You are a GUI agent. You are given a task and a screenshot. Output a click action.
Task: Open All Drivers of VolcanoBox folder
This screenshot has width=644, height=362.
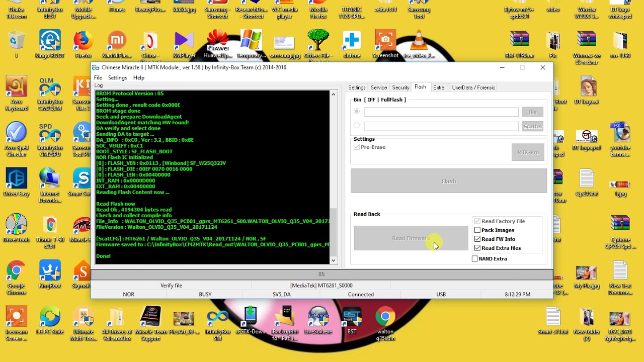(x=117, y=324)
